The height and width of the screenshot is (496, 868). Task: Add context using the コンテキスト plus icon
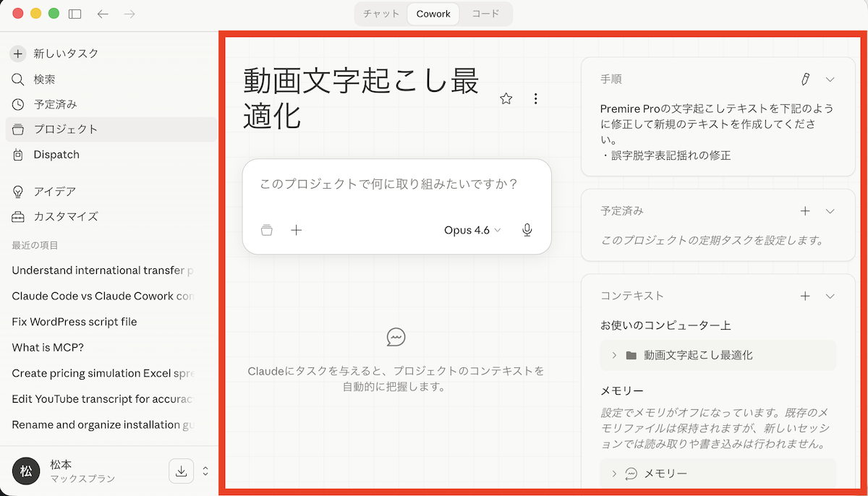click(805, 296)
